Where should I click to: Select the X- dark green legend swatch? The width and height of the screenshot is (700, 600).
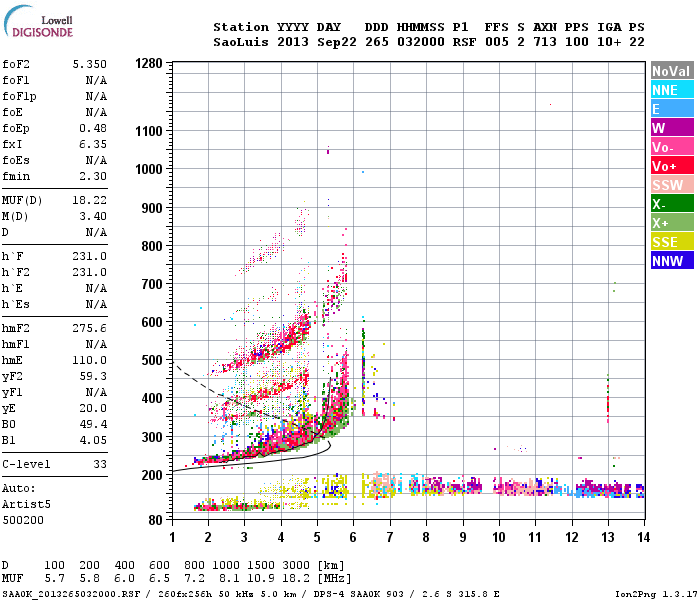point(672,204)
